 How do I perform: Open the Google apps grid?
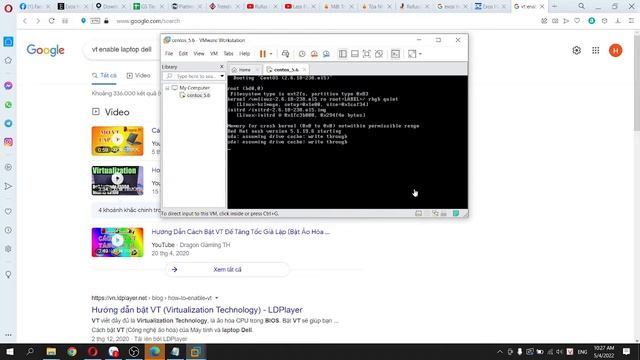tap(596, 50)
